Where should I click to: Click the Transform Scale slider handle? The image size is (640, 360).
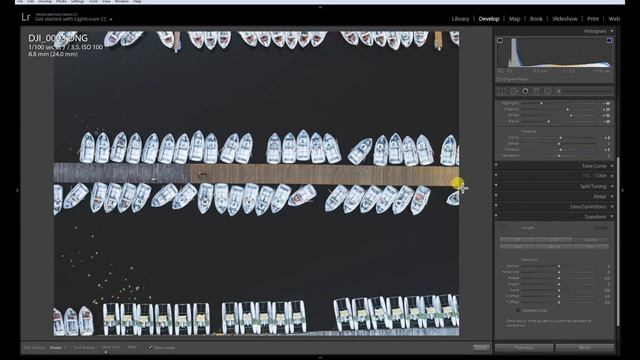(x=559, y=290)
